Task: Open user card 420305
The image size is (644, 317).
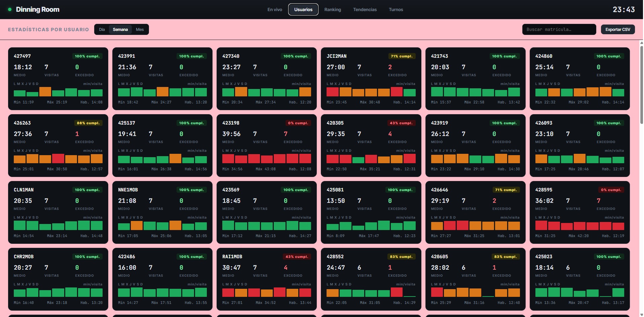Action: tap(371, 145)
